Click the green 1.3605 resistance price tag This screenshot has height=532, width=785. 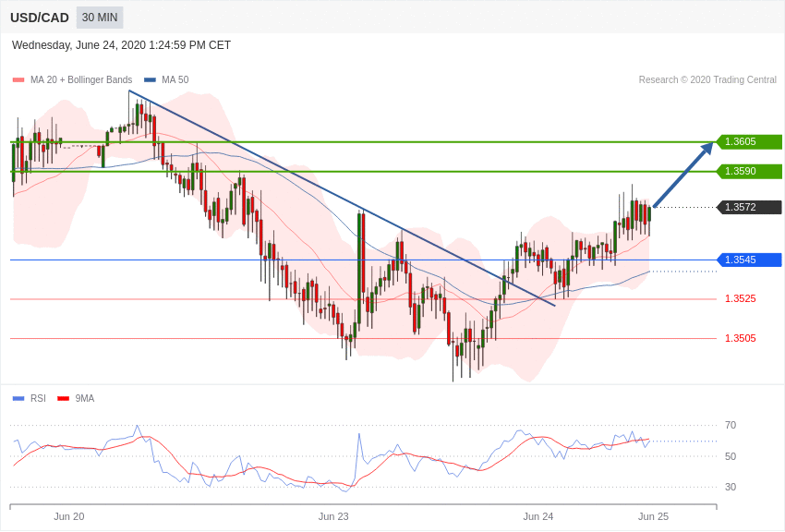[750, 141]
